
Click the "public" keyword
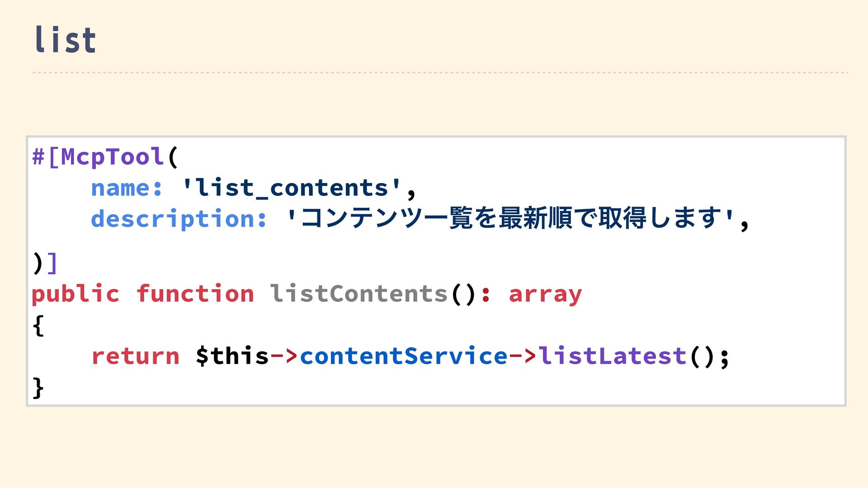point(75,294)
